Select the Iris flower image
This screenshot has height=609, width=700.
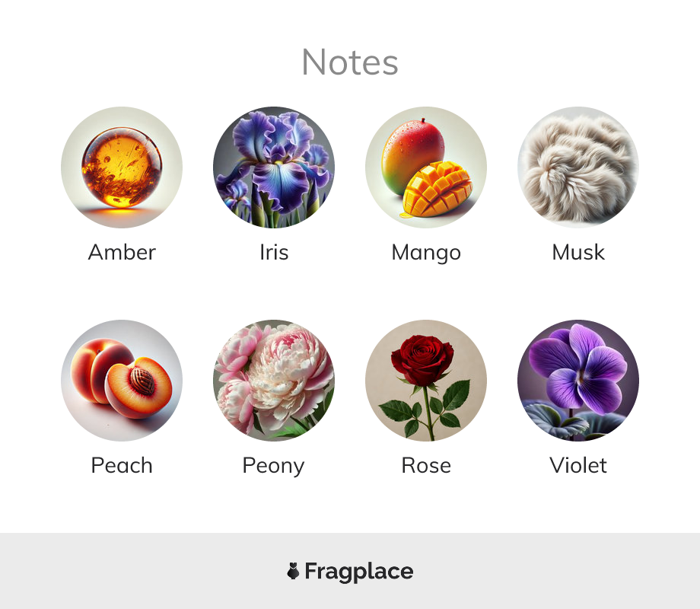(274, 167)
